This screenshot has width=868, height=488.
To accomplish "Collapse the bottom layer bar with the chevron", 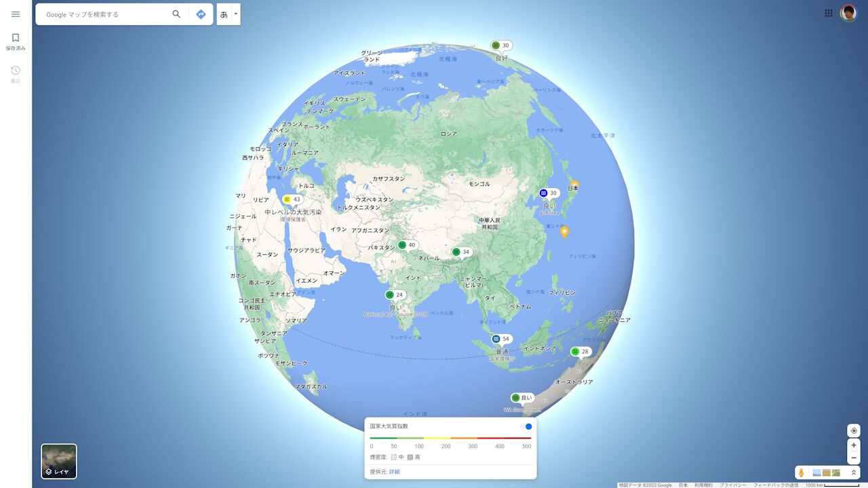I will click(x=854, y=473).
